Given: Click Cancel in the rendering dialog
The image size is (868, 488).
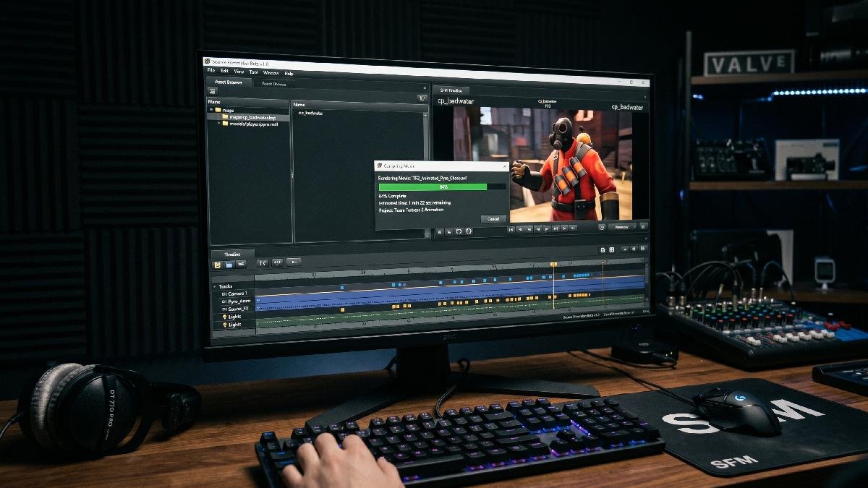Looking at the screenshot, I should click(x=493, y=218).
